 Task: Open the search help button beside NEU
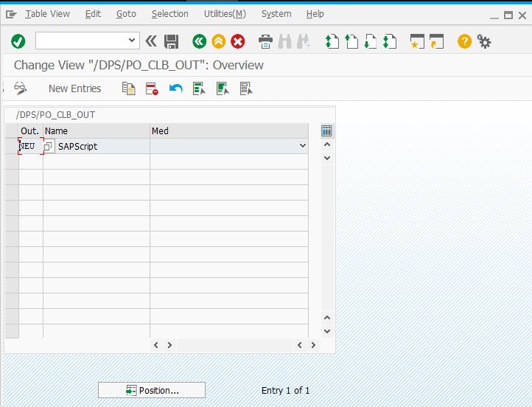[x=48, y=146]
